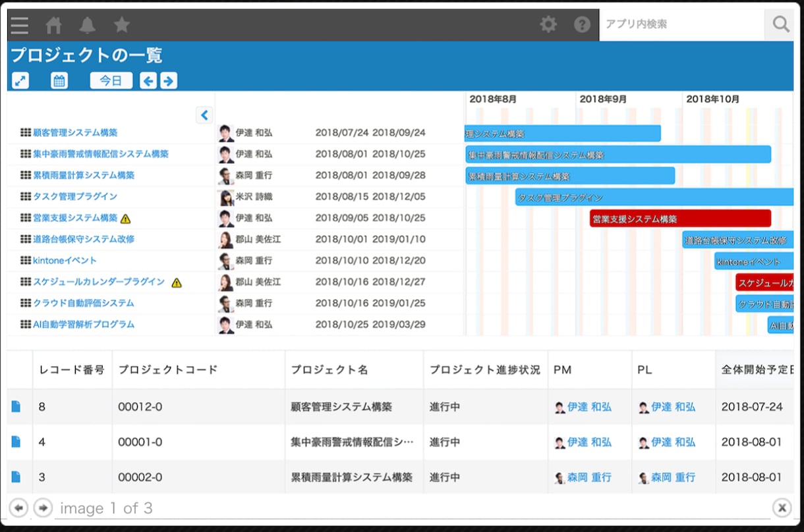This screenshot has height=532, width=804.
Task: Click the 2018年10月 timeline header
Action: coord(713,99)
